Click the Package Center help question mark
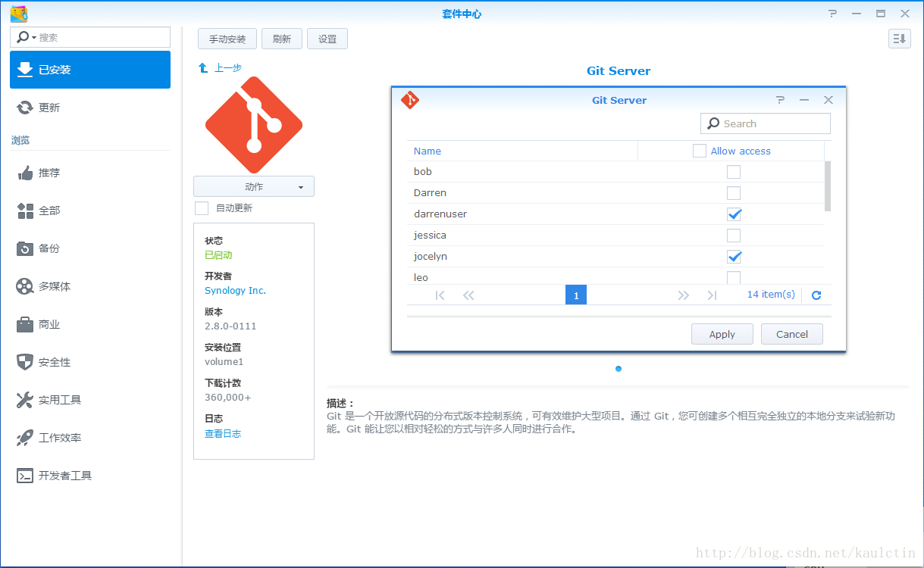Screen dimensions: 924x568 click(832, 14)
